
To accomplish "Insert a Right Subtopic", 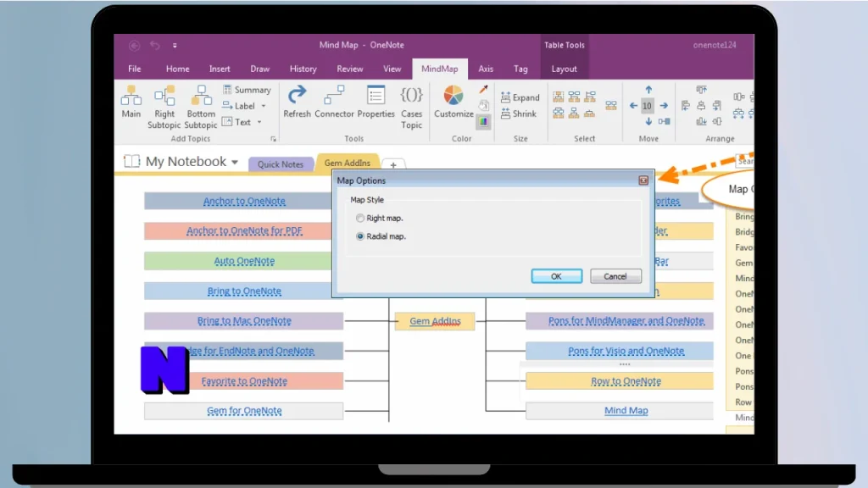I will point(164,108).
